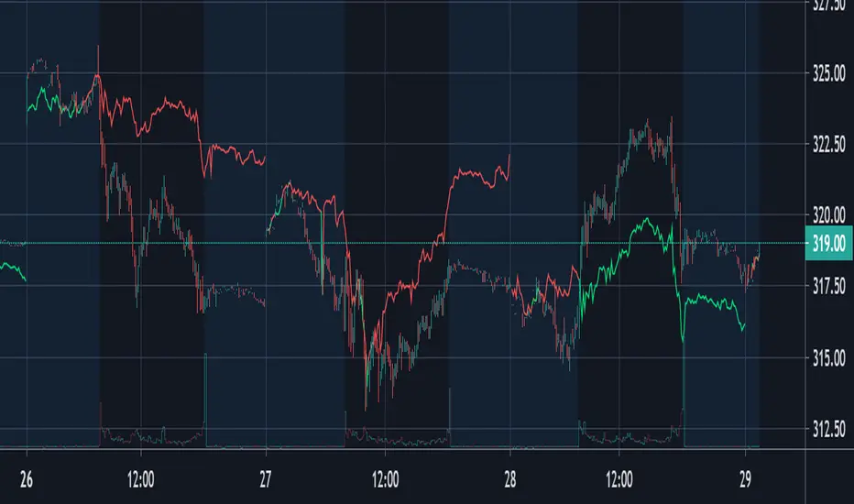Click the 319.00 current price label
The width and height of the screenshot is (854, 504).
click(829, 243)
